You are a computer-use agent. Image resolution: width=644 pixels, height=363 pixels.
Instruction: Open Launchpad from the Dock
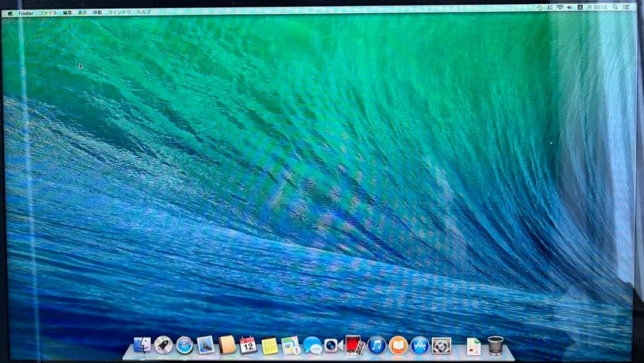(x=164, y=345)
